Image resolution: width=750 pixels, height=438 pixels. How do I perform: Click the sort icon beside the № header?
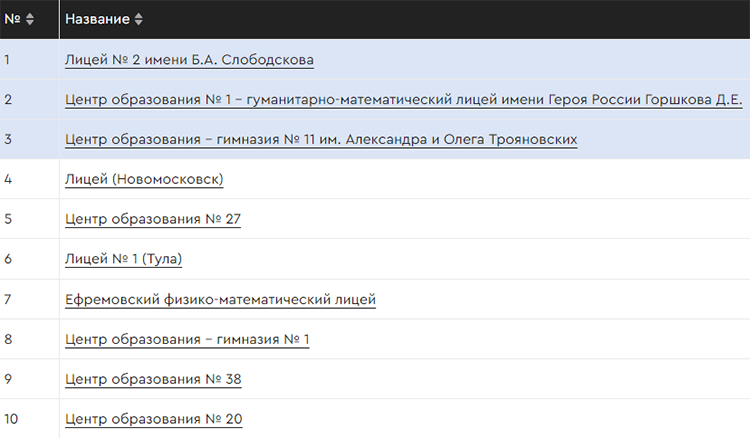[29, 19]
